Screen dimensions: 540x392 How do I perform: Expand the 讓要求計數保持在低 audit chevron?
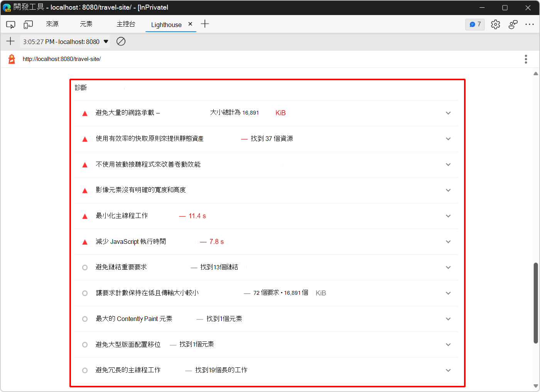pos(448,293)
